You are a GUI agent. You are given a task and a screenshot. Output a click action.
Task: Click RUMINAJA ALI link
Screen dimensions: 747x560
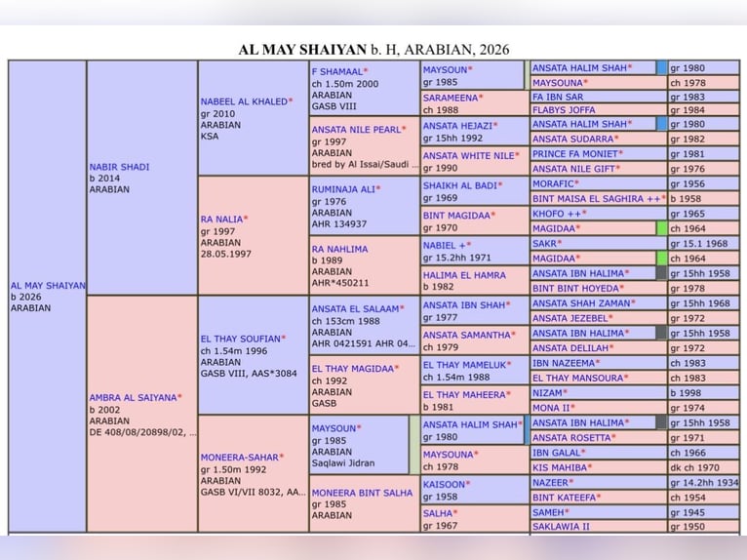coord(343,189)
